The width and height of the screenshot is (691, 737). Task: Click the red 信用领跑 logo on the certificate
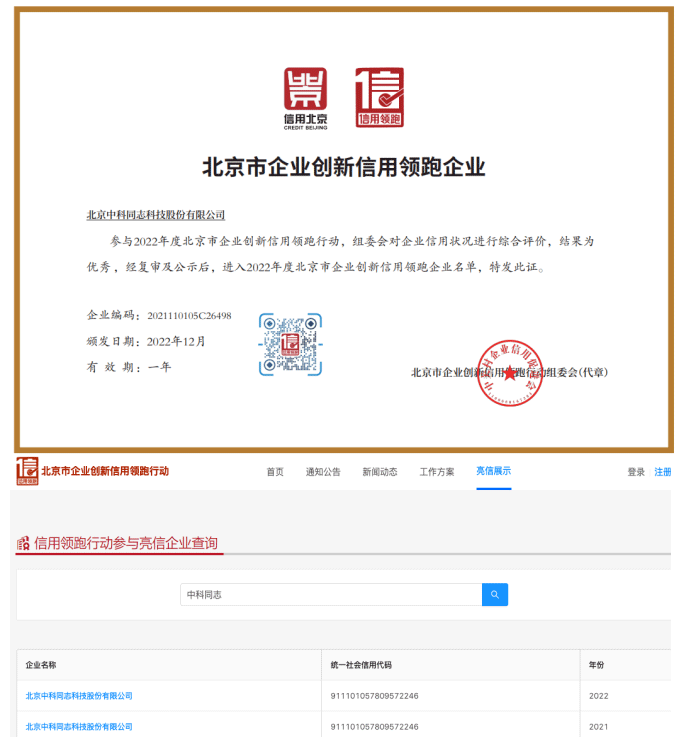(x=379, y=97)
